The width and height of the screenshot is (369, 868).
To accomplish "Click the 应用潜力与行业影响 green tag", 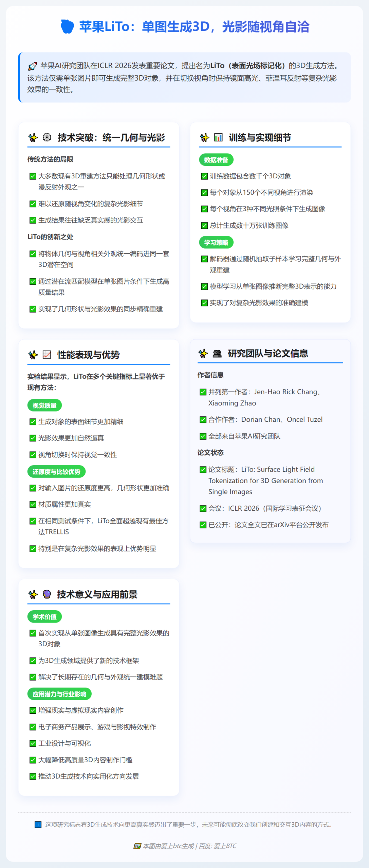I will click(59, 694).
